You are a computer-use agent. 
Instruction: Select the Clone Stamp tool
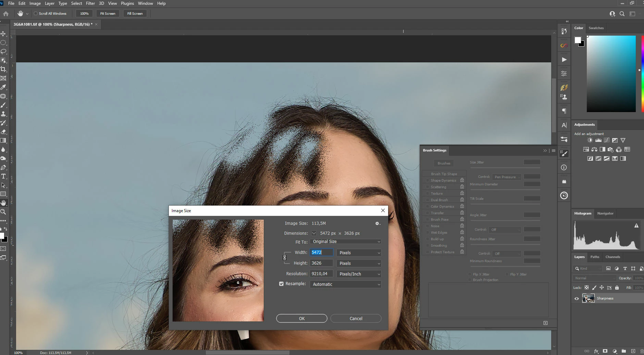[3, 114]
